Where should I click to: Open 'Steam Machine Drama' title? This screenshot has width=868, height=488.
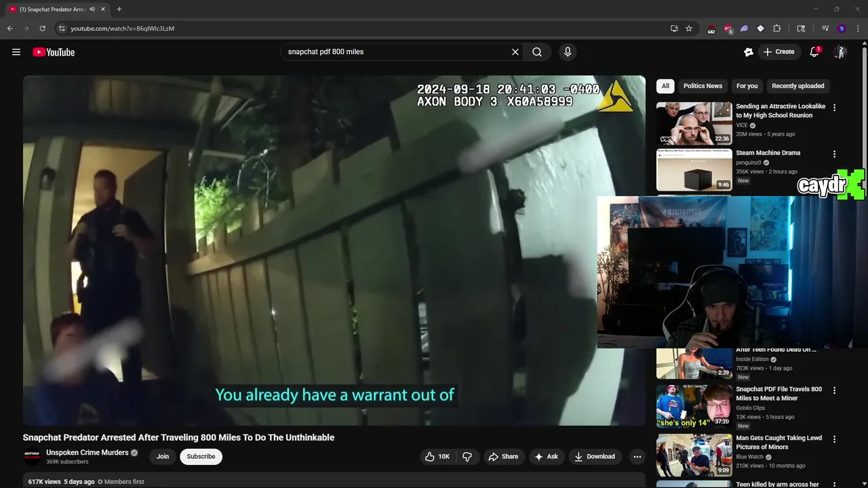[768, 153]
